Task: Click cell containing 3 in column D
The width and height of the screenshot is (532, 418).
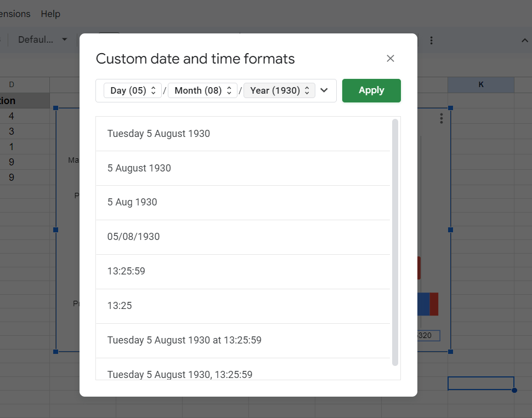Action: point(25,131)
